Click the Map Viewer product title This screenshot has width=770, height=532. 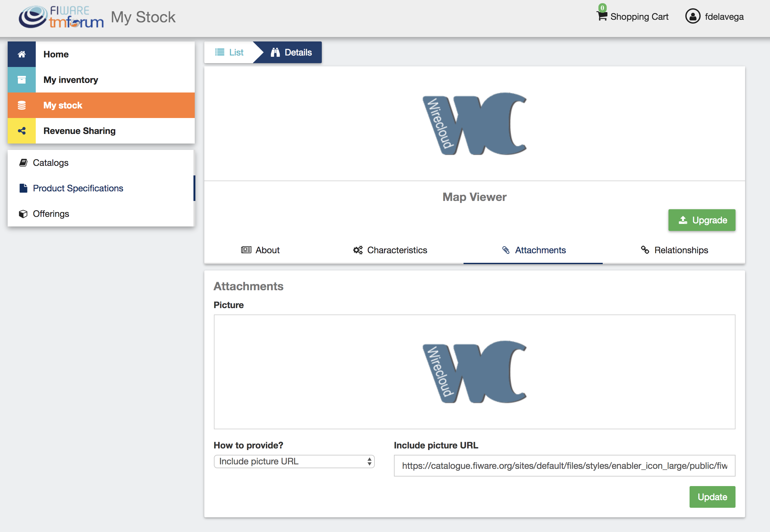coord(474,197)
